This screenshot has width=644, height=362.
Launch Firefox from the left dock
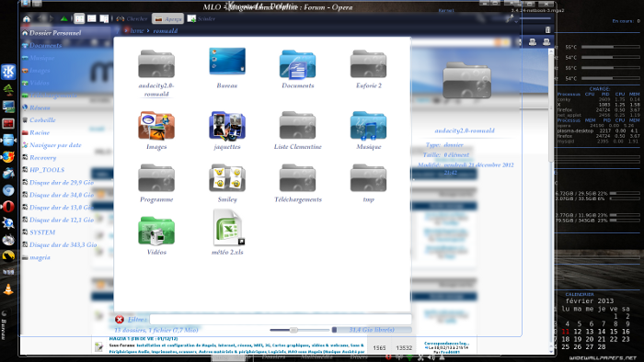click(x=8, y=156)
